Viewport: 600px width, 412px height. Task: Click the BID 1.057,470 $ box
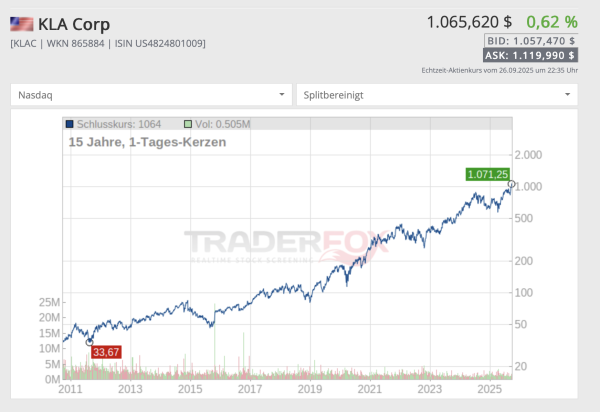point(530,41)
